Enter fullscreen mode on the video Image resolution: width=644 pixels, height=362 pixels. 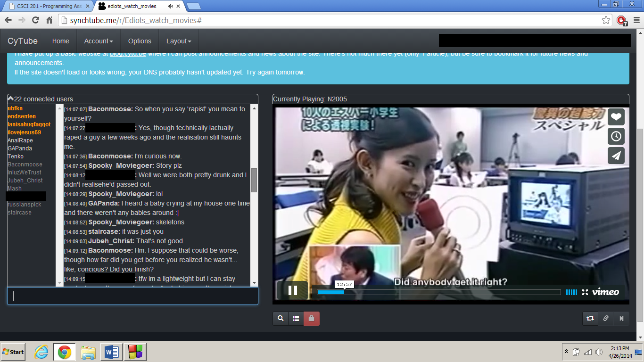click(x=585, y=292)
